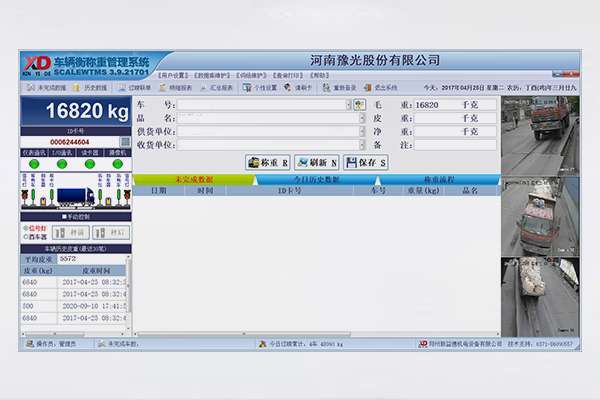Click the 刷新 N button
Screen dimensions: 600x400
click(316, 163)
